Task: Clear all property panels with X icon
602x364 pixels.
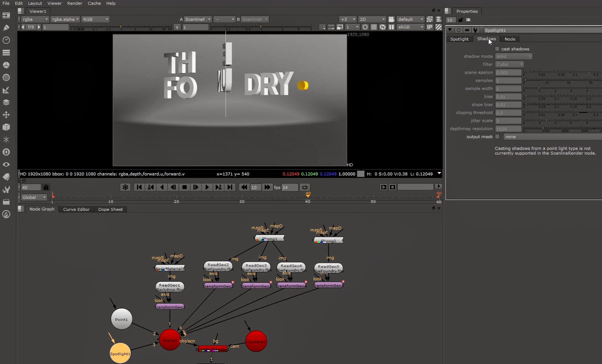Action: point(468,20)
